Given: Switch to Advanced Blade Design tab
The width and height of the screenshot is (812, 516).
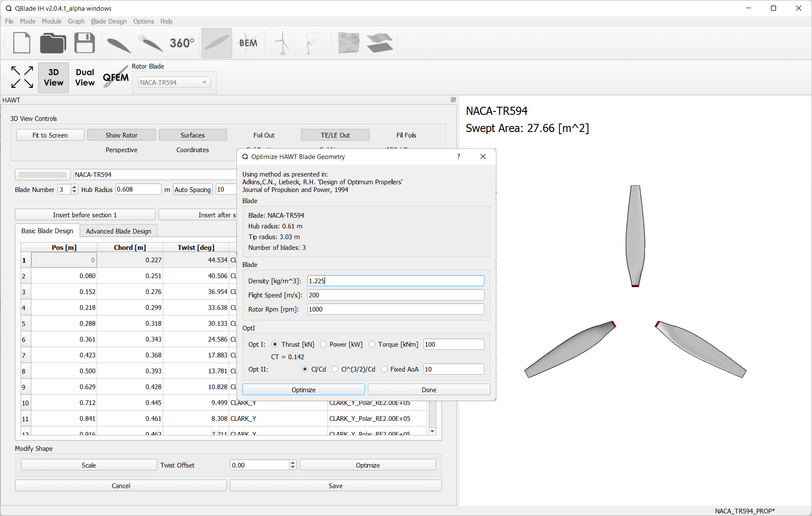Looking at the screenshot, I should click(x=118, y=231).
